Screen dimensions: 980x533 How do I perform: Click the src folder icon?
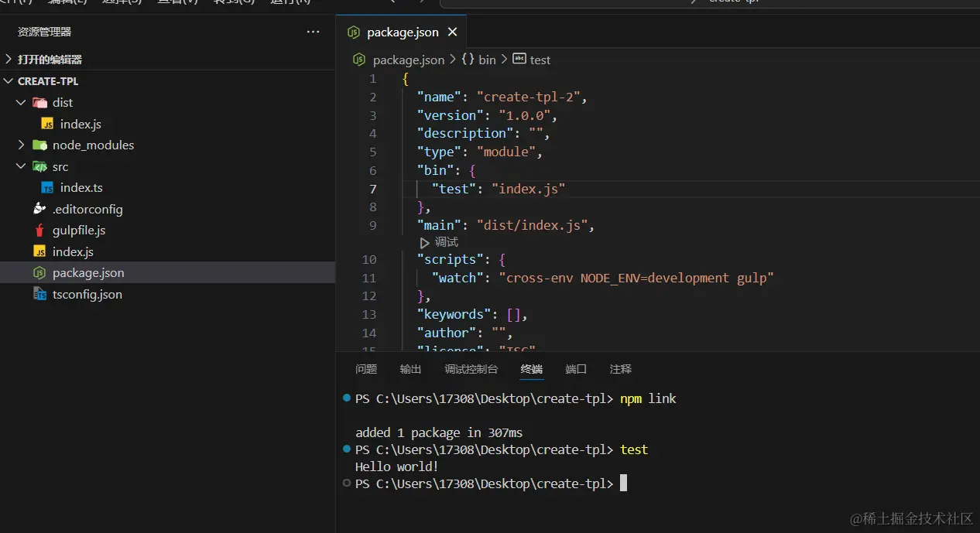[39, 166]
